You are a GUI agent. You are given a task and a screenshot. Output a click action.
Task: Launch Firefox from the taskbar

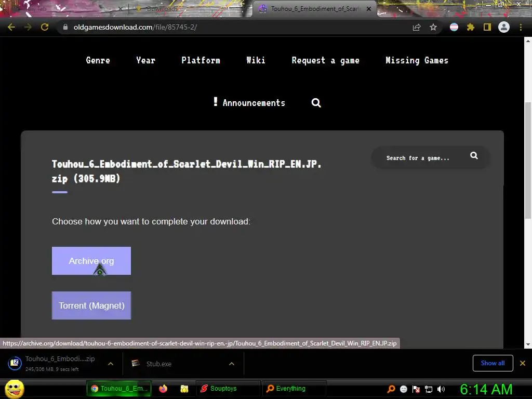point(163,389)
